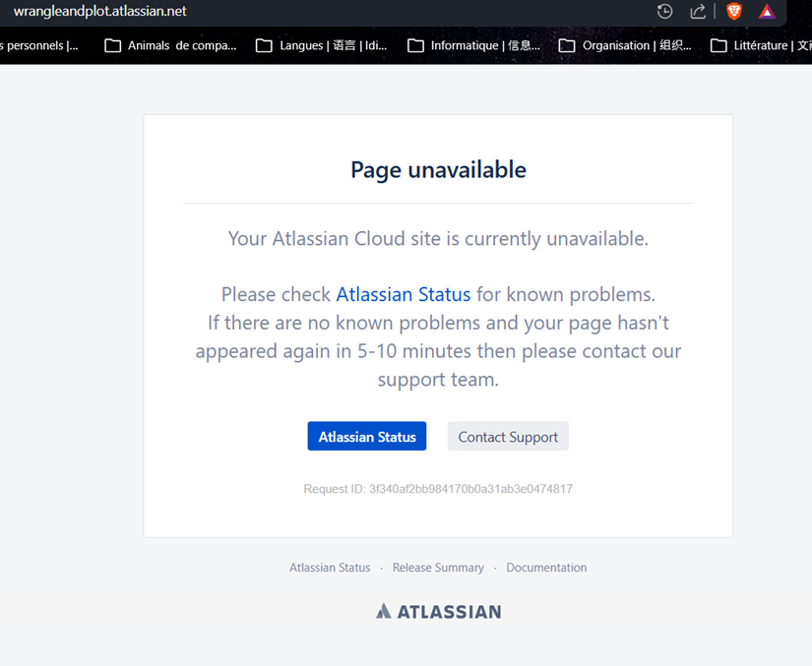Open Brave Rewards triangle icon
The image size is (812, 666).
(767, 12)
